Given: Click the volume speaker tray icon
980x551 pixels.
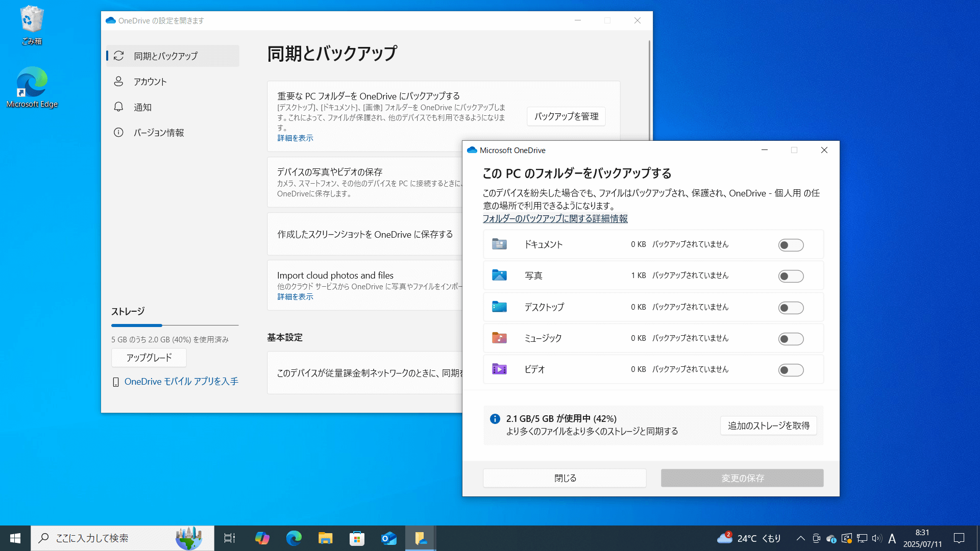Looking at the screenshot, I should tap(877, 538).
